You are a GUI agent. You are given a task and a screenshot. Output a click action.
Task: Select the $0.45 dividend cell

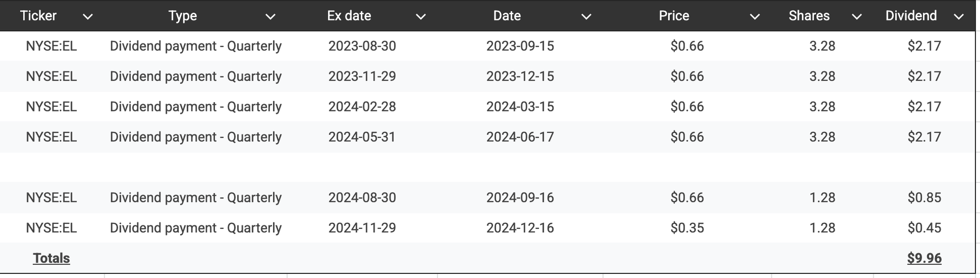(x=924, y=228)
